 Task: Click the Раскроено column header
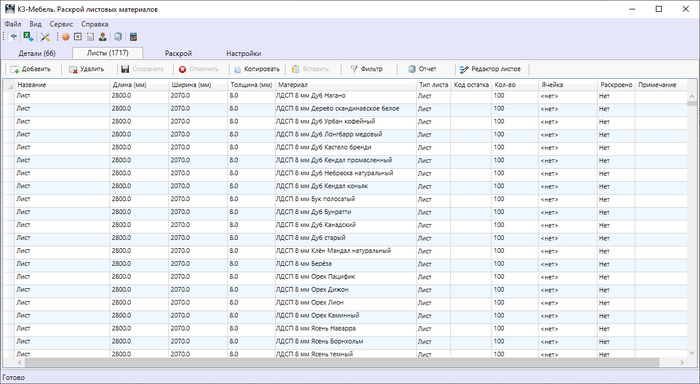click(x=616, y=85)
